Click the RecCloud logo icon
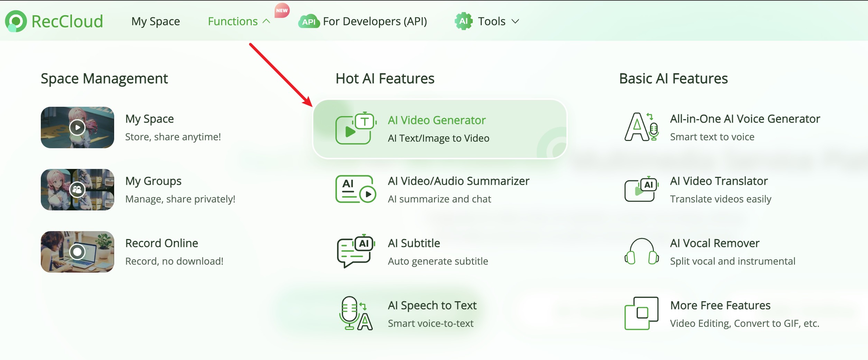Image resolution: width=868 pixels, height=360 pixels. coord(16,21)
